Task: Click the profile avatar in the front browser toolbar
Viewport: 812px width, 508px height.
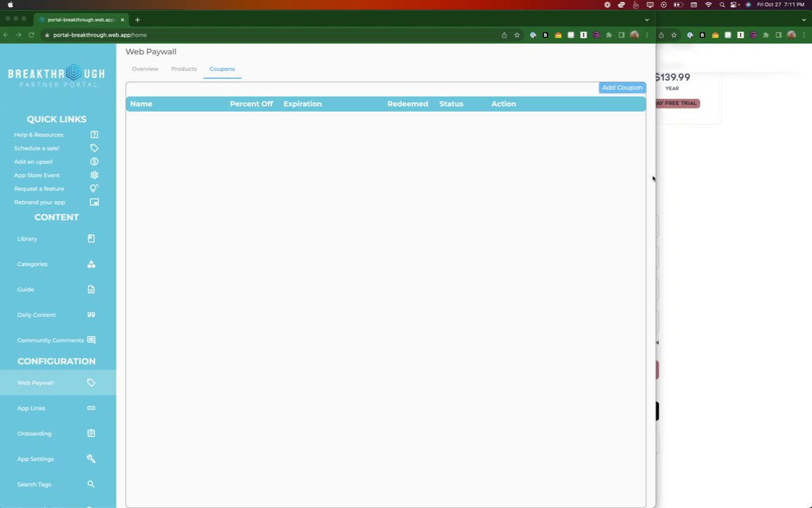Action: pyautogui.click(x=634, y=35)
